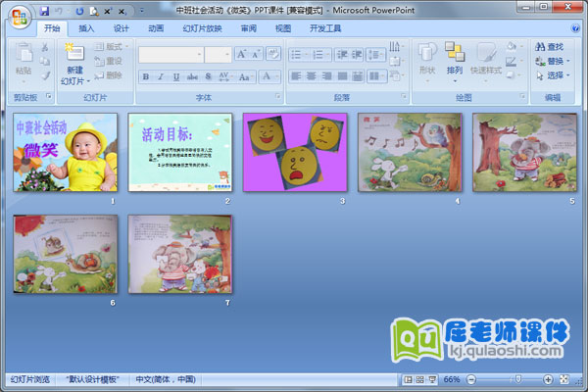Create a new slide with 新建幻灯片 icon
This screenshot has width=588, height=392.
(x=74, y=52)
